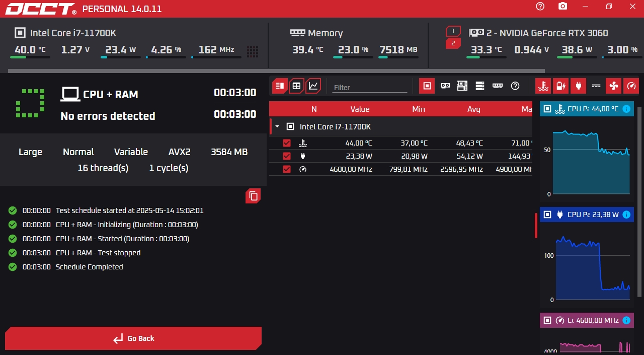
Task: Click 'No errors detected' status text
Action: pyautogui.click(x=108, y=116)
